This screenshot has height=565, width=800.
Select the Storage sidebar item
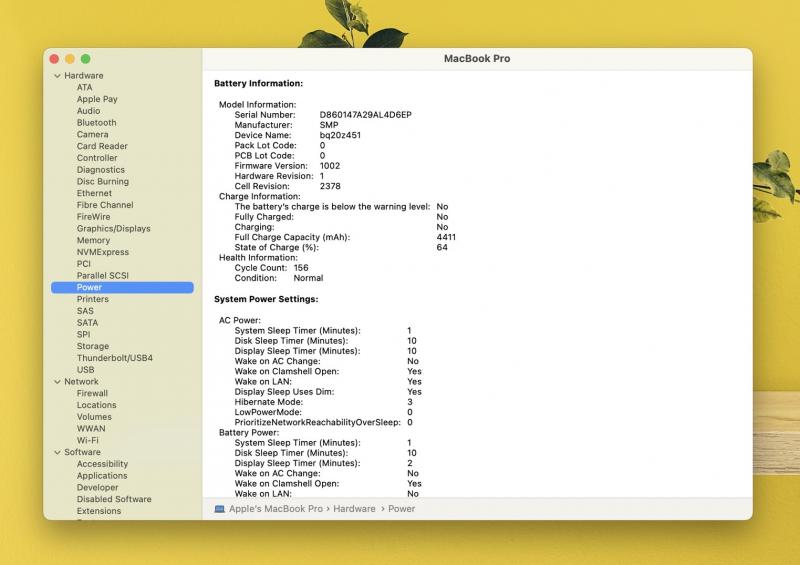click(93, 347)
